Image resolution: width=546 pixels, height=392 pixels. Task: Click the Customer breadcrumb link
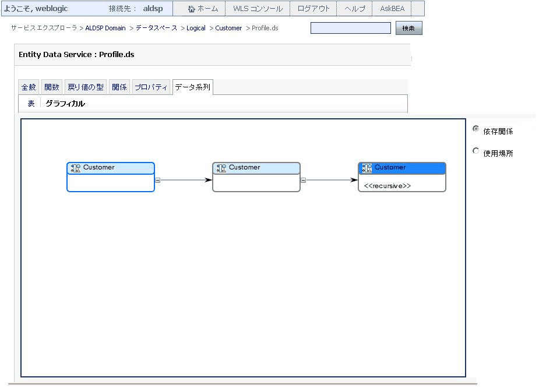228,28
